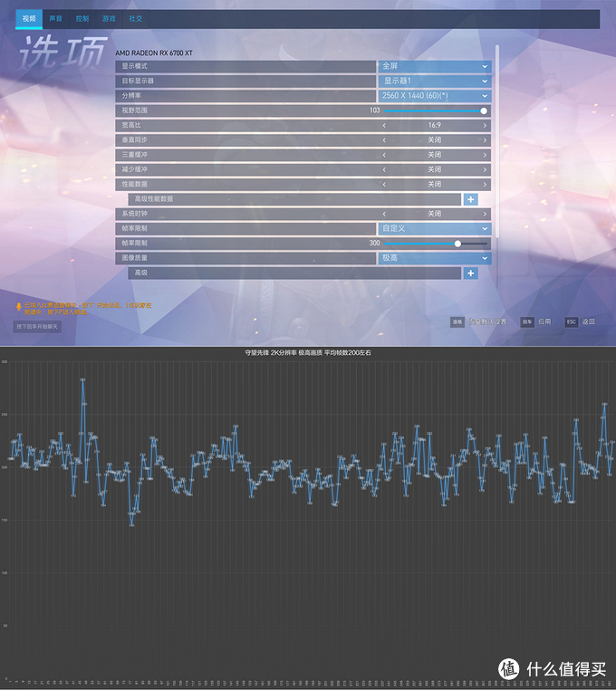Click right arrow on 三重缓冲 row

pos(485,155)
